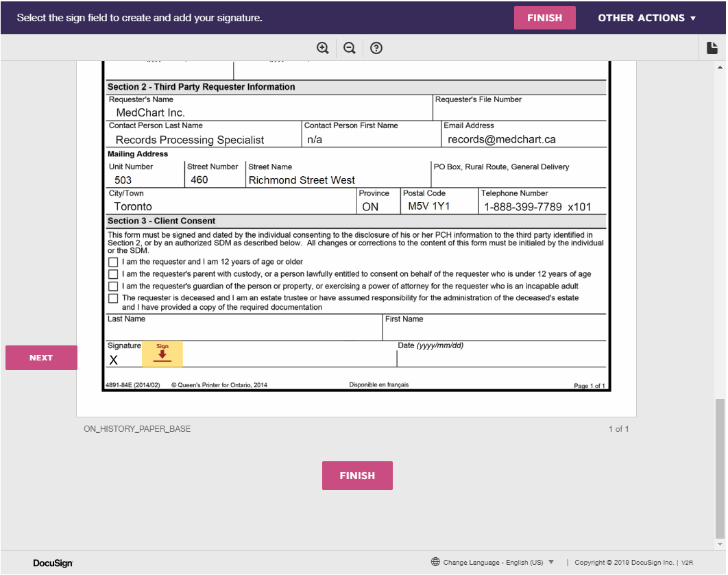The width and height of the screenshot is (728, 575).
Task: Click the street number '460'
Action: pos(199,180)
